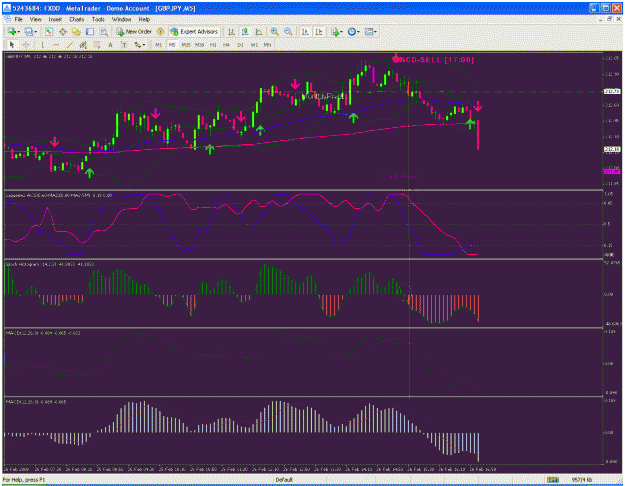This screenshot has width=625, height=486.
Task: Select the trendline tool
Action: tap(69, 45)
